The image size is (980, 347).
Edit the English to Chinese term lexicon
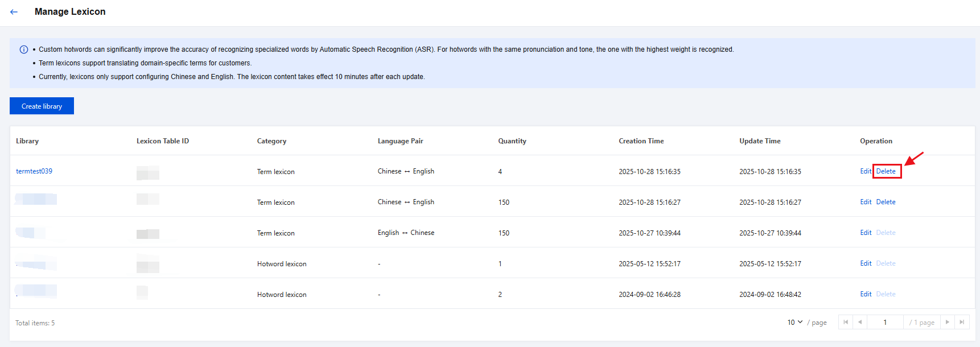[865, 233]
